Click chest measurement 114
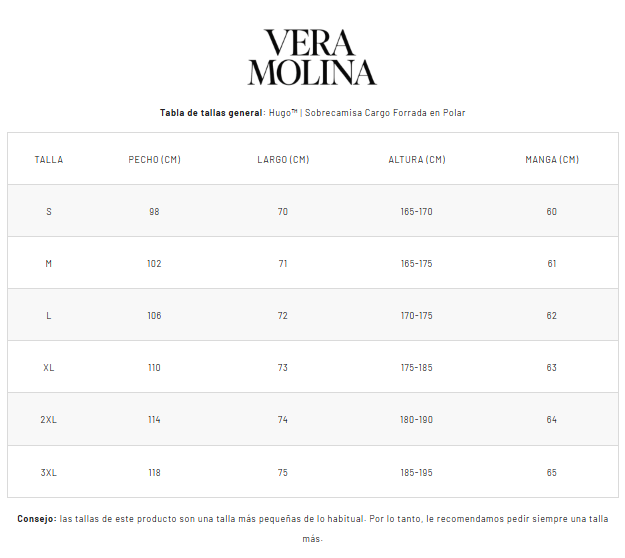 click(154, 420)
